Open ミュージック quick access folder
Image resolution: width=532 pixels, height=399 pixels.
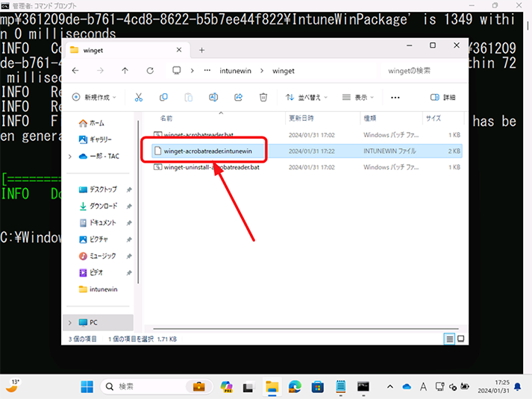tap(98, 256)
